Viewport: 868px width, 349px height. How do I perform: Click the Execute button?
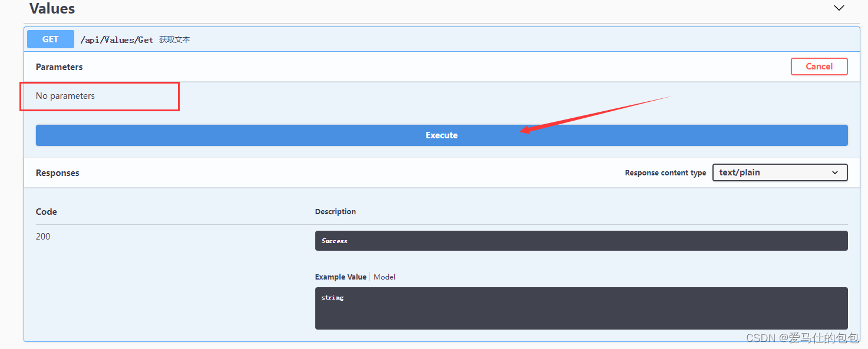(x=441, y=135)
